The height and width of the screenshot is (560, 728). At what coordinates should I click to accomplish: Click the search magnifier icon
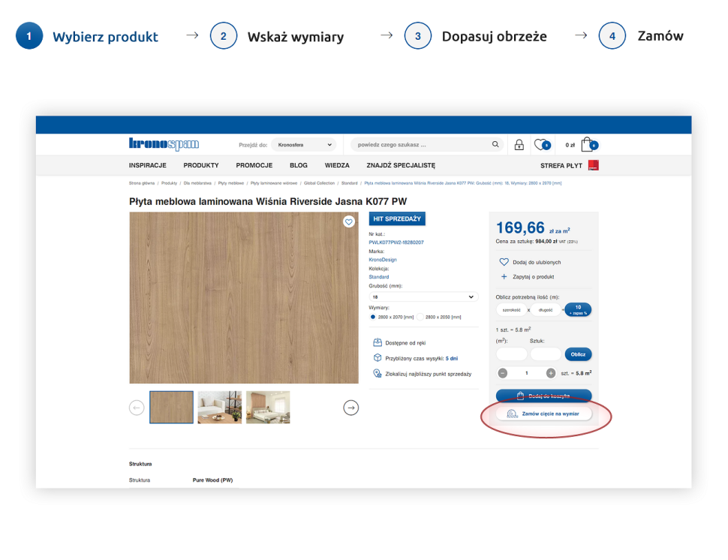[495, 145]
